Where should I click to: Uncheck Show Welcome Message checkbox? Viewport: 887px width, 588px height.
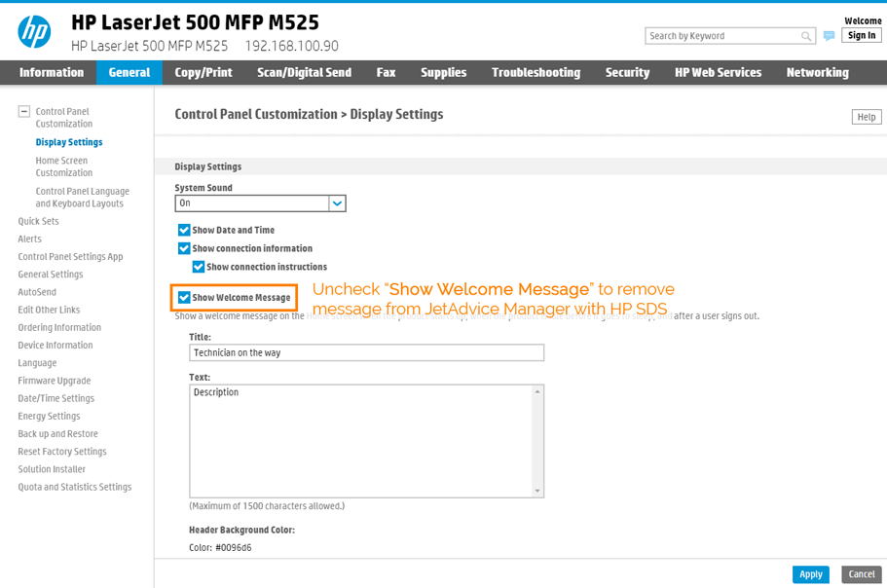pos(184,298)
